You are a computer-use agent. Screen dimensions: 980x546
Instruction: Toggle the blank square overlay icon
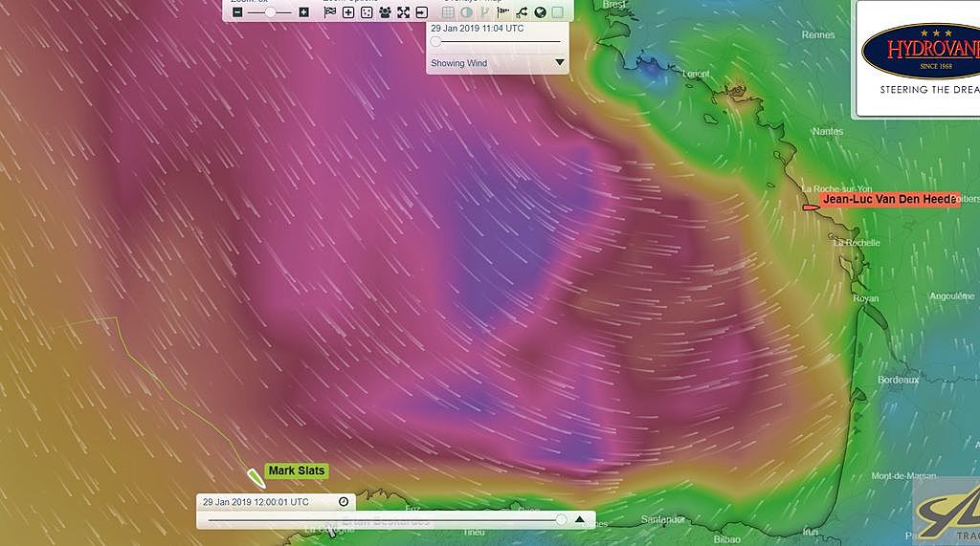click(x=558, y=11)
